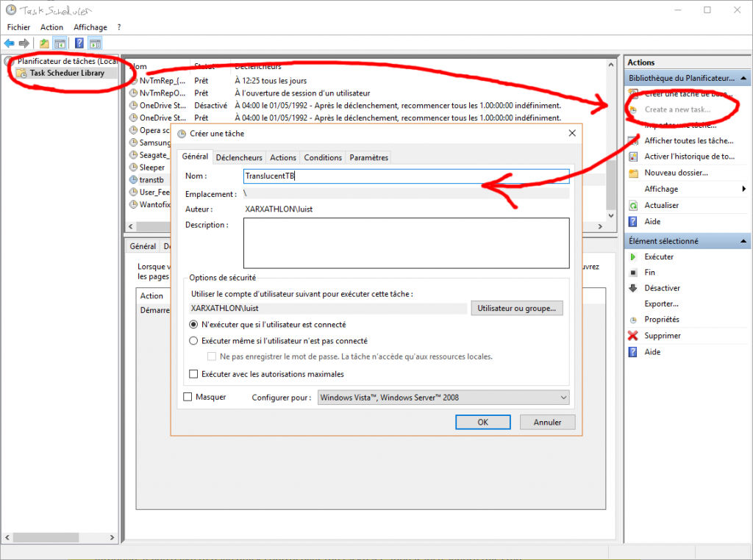Select the Task Scheduler Library folder

coord(67,73)
